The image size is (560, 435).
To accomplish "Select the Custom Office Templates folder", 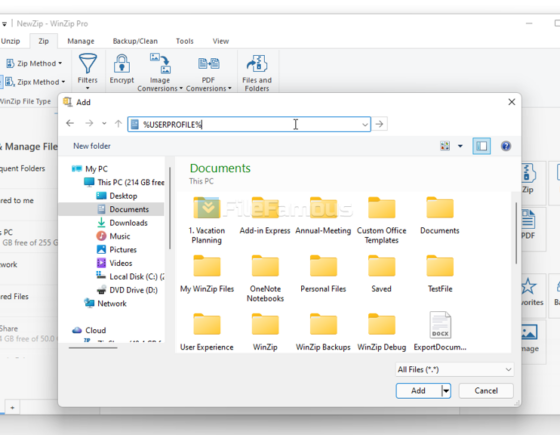I will click(381, 220).
